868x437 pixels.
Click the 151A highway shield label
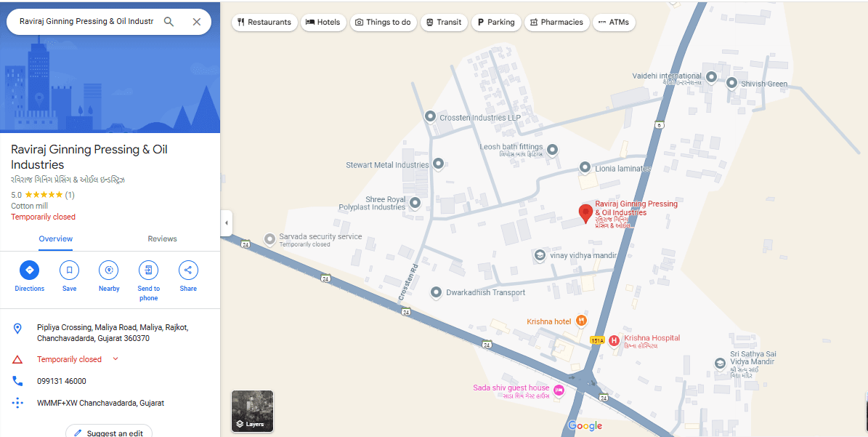coord(597,340)
